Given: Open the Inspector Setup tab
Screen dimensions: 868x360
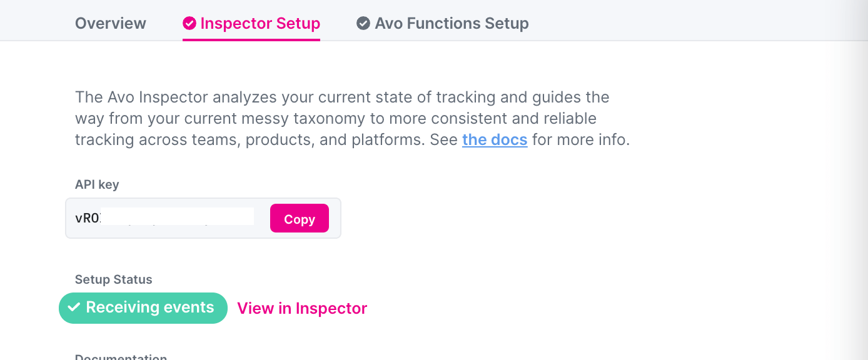Looking at the screenshot, I should [260, 24].
